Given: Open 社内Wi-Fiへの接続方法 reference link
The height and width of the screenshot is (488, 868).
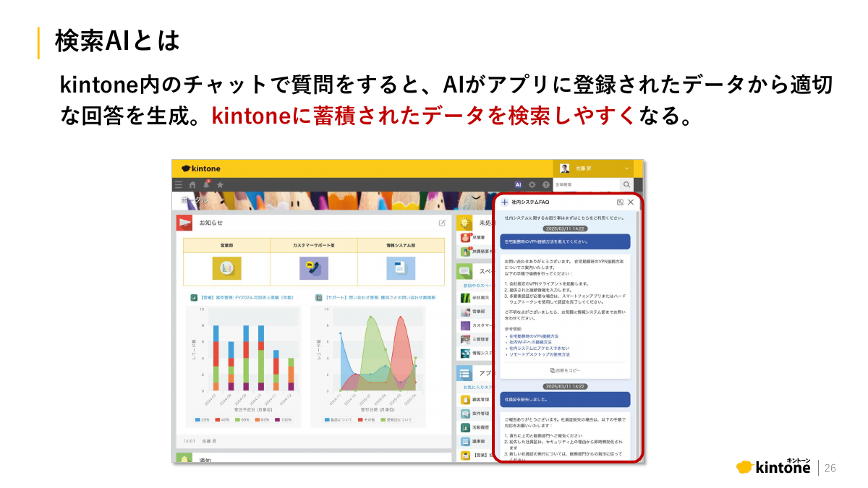Looking at the screenshot, I should (530, 342).
